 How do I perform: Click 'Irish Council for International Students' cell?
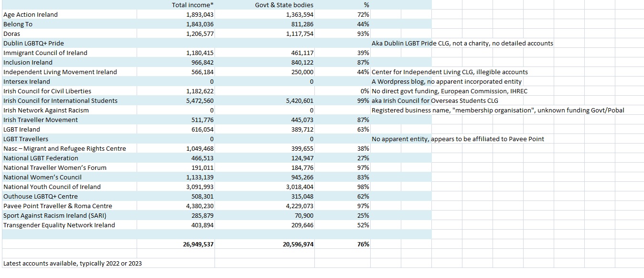coord(69,100)
